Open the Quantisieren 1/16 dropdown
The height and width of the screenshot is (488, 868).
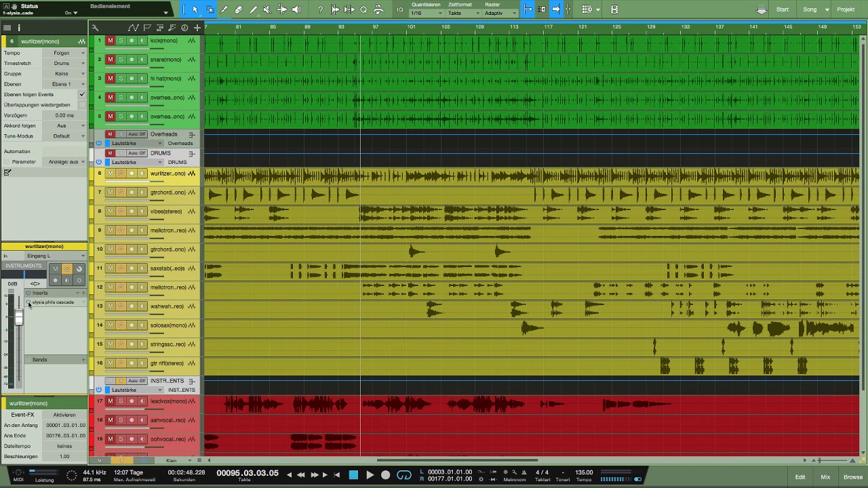[x=427, y=14]
